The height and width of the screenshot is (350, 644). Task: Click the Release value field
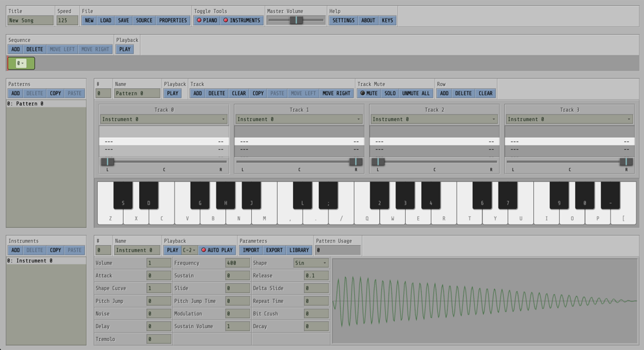point(316,276)
